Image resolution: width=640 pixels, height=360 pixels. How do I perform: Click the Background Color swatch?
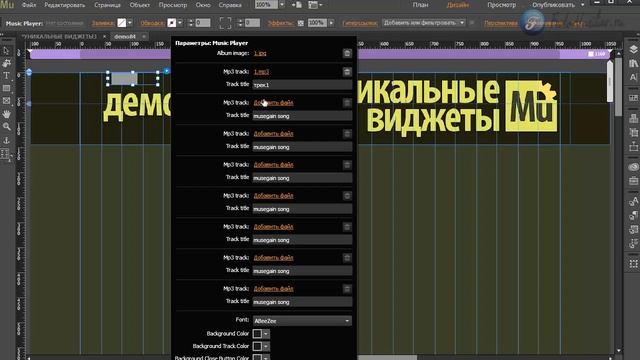[258, 334]
